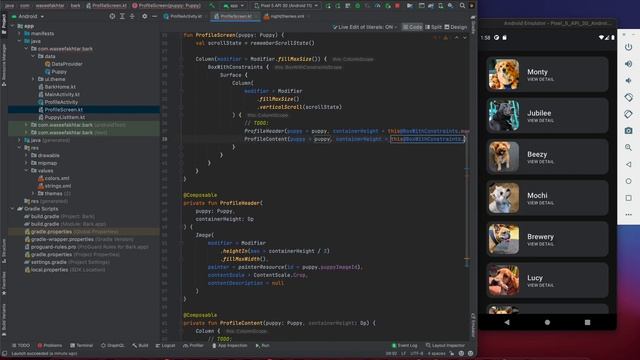Viewport: 640px width, 360px height.
Task: Click the green Debug bug icon in toolbar
Action: click(x=358, y=6)
